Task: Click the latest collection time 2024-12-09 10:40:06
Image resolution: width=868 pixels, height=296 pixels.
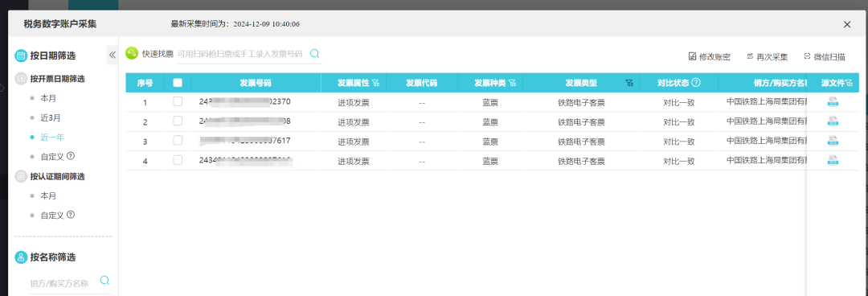Action: click(266, 24)
